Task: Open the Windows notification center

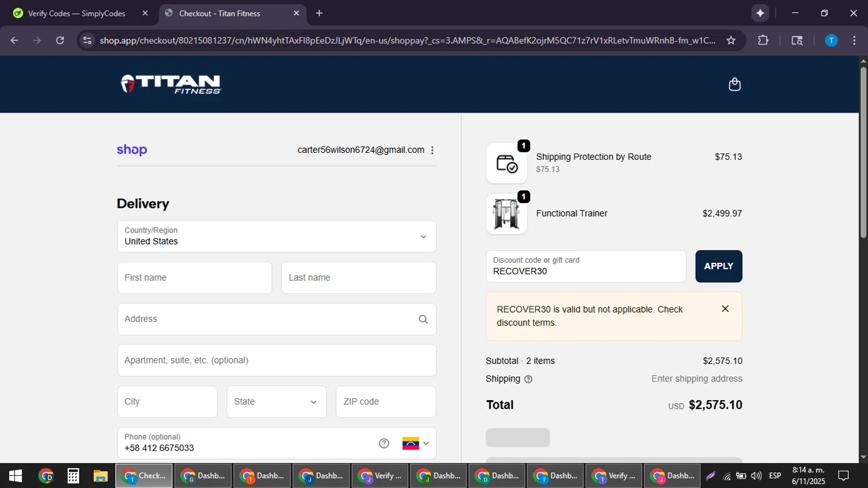Action: click(844, 476)
